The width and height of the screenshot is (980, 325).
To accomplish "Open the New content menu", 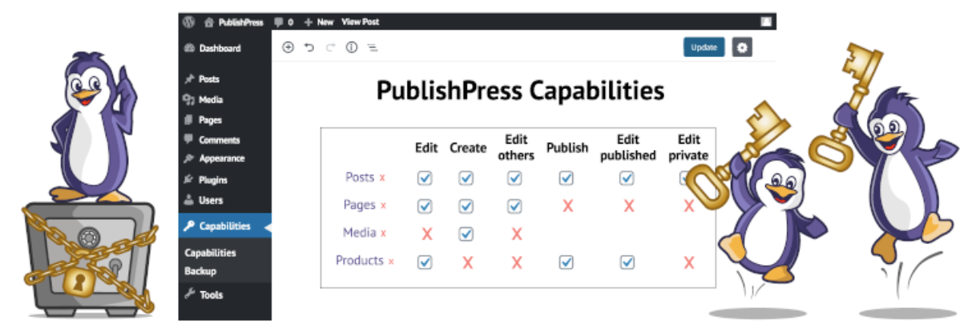I will 319,22.
